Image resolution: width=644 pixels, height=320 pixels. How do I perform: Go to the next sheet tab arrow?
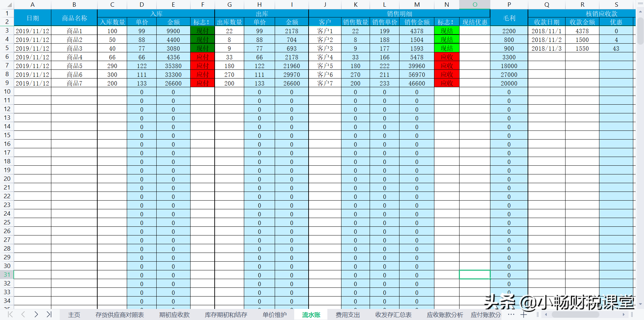click(x=36, y=315)
